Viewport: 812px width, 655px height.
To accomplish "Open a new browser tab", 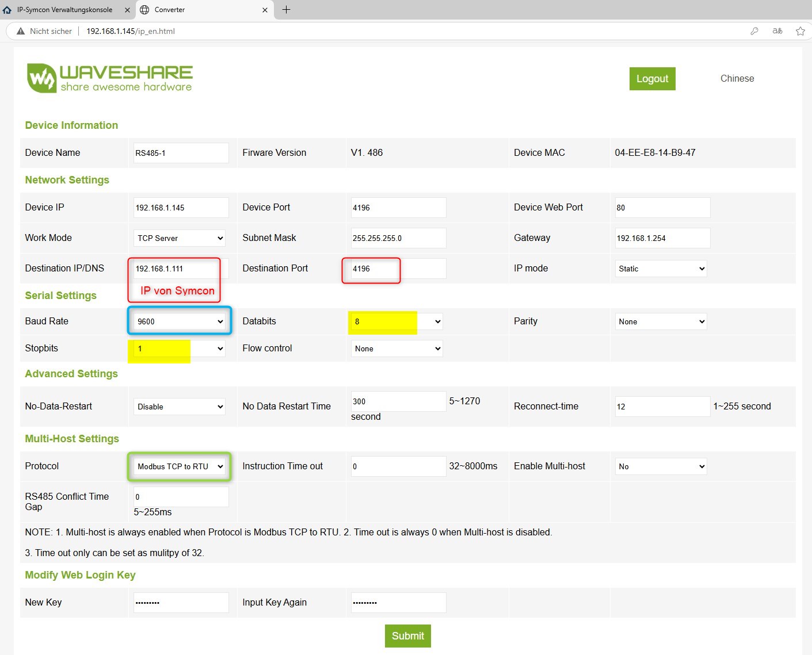I will [286, 10].
